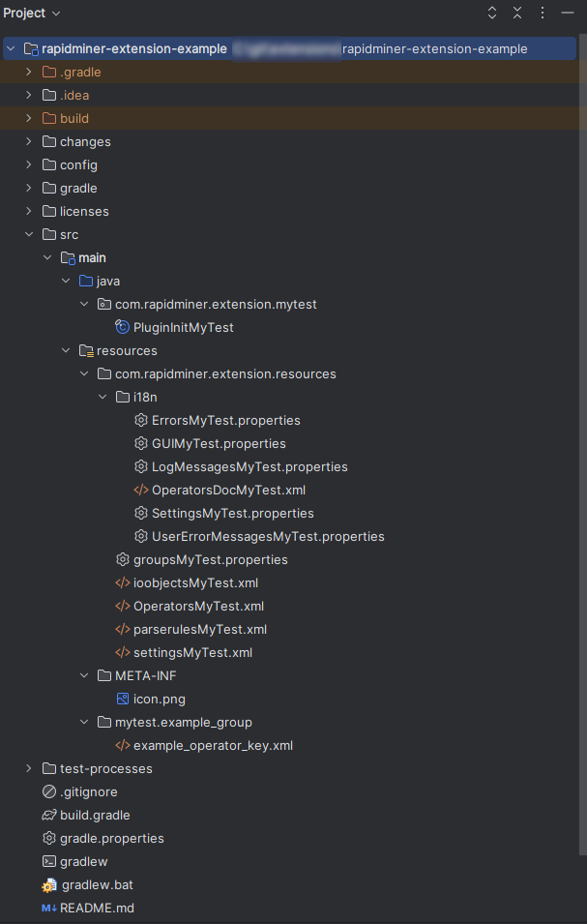
Task: Collapse the src folder
Action: [x=28, y=234]
